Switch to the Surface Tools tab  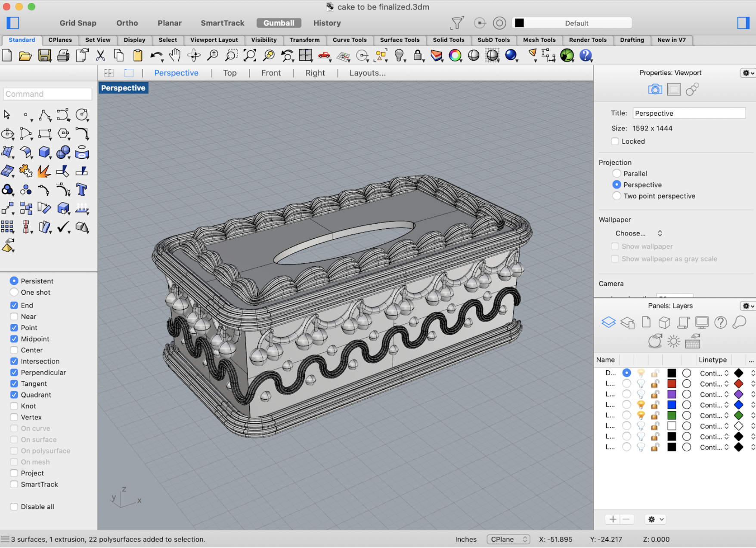(400, 40)
